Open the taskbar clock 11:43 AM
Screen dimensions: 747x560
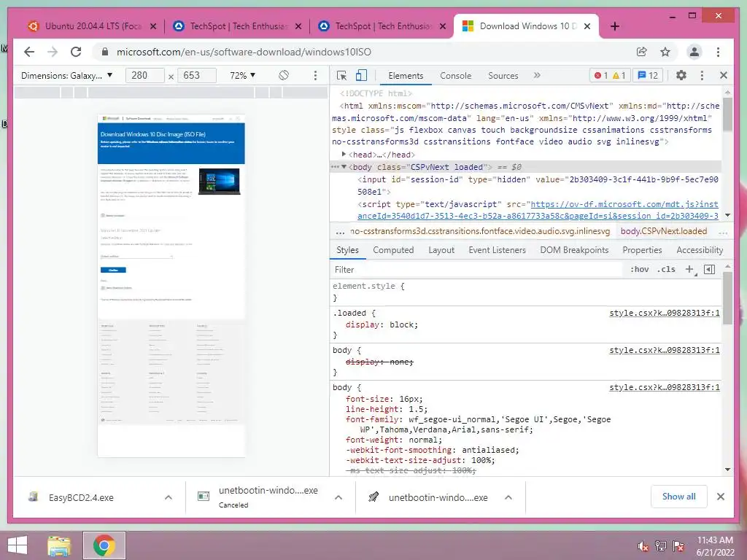point(715,546)
